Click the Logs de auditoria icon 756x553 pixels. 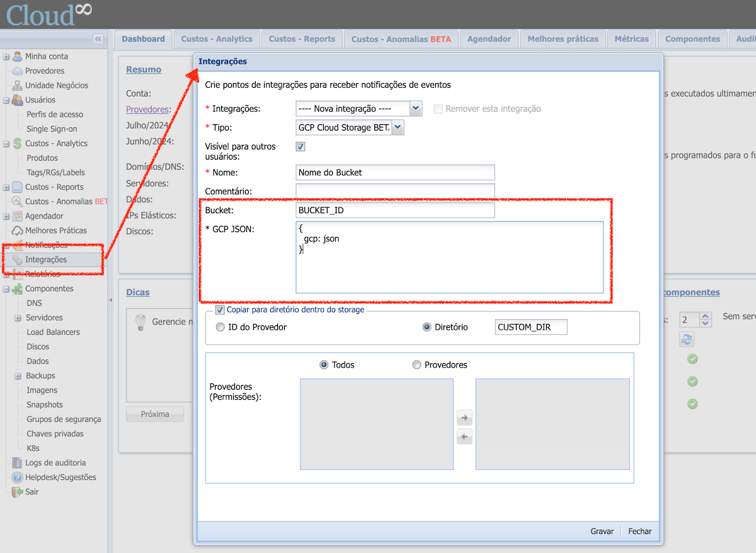click(18, 462)
